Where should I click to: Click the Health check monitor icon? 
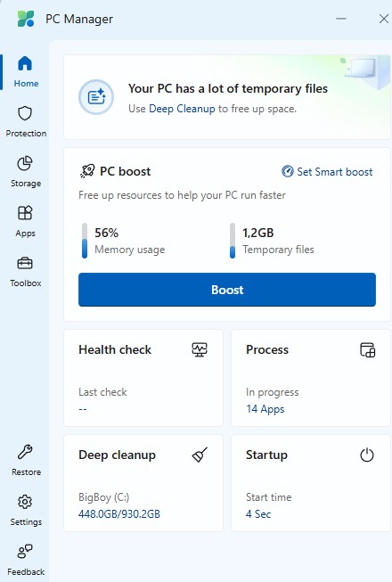pyautogui.click(x=200, y=349)
